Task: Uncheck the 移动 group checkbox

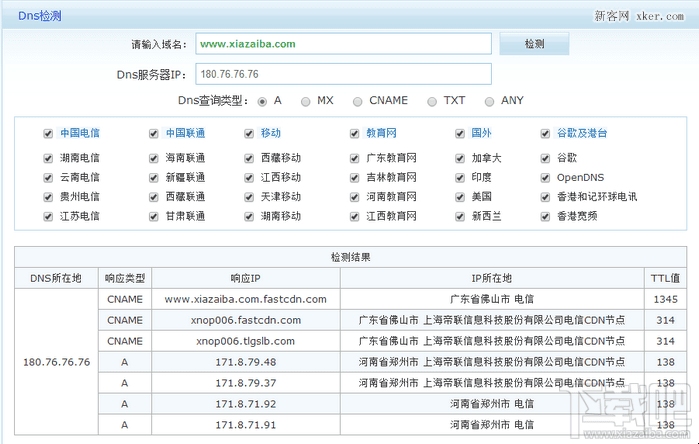Action: (x=249, y=133)
